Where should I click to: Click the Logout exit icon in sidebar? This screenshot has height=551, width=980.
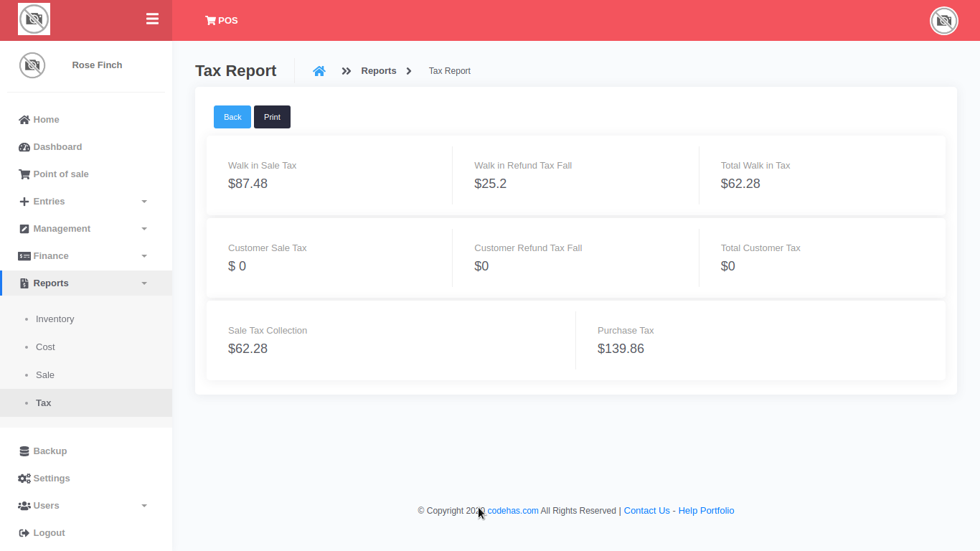(x=24, y=532)
